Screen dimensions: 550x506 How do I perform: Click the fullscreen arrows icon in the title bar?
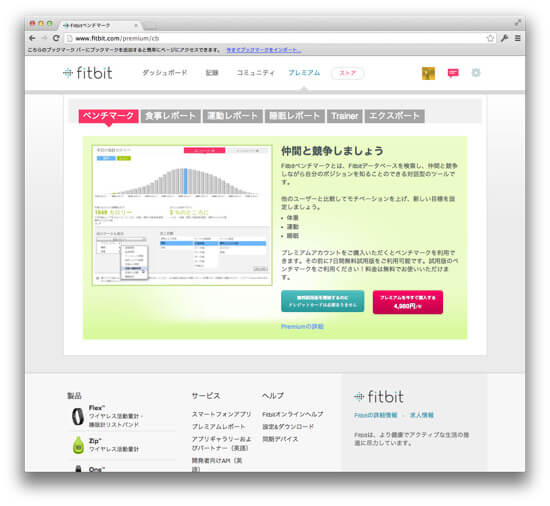pyautogui.click(x=517, y=23)
